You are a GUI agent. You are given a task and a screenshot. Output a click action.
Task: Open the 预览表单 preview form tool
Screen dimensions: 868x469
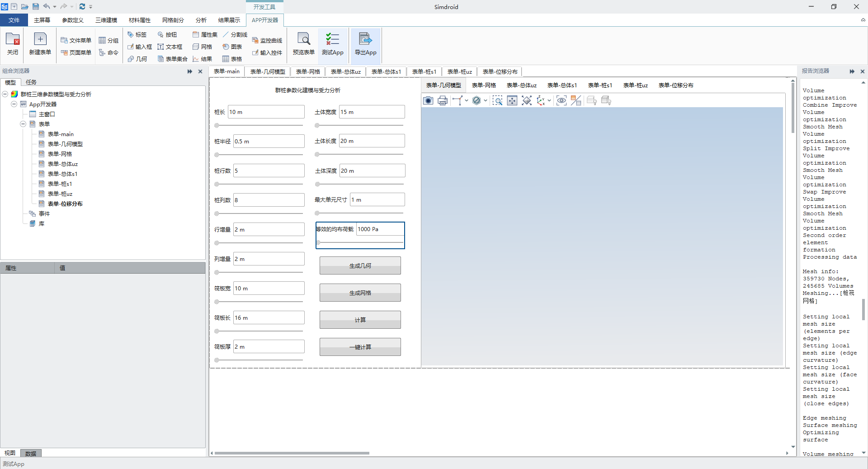(304, 44)
